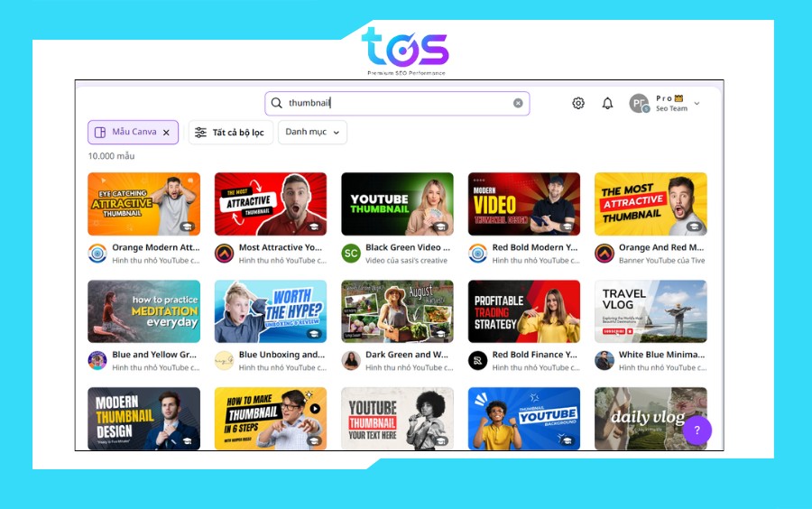Click creator avatar beside Most Attractive template
The image size is (812, 509).
point(224,254)
